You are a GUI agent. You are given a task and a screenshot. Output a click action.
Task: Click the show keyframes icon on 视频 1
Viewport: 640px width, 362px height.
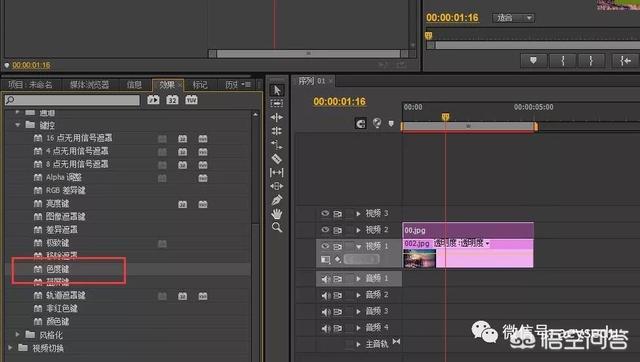(338, 259)
